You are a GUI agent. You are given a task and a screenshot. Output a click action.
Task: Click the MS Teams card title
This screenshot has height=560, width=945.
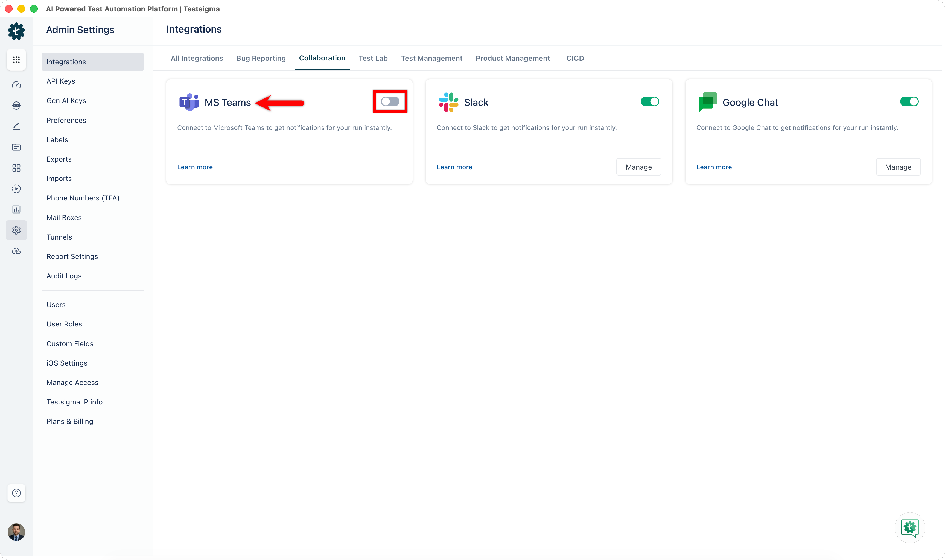[227, 102]
